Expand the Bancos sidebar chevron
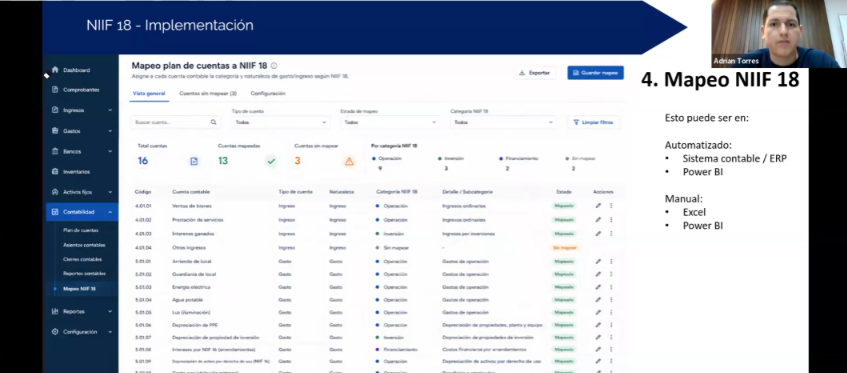 (110, 151)
